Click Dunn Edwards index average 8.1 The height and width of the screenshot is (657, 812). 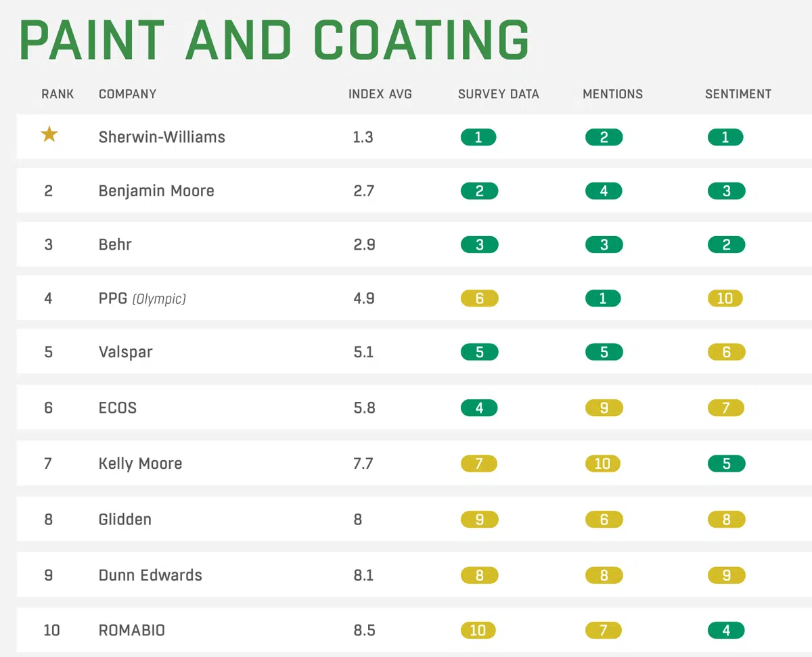[x=363, y=575]
